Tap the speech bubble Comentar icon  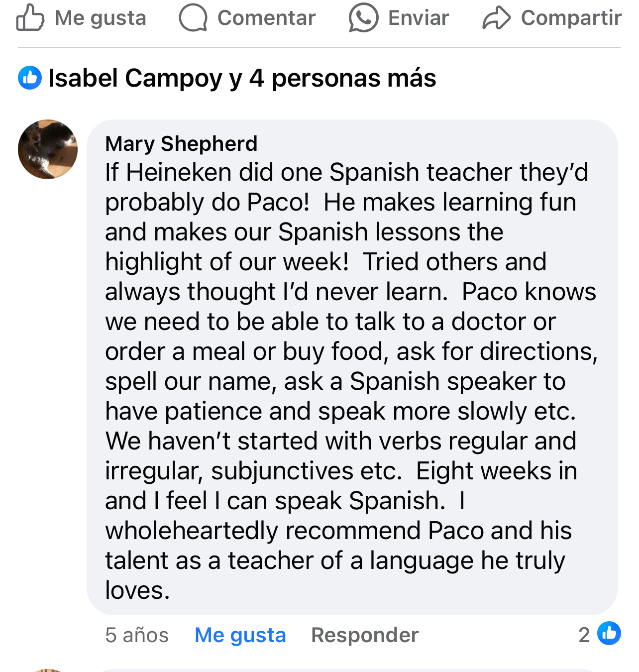click(193, 18)
